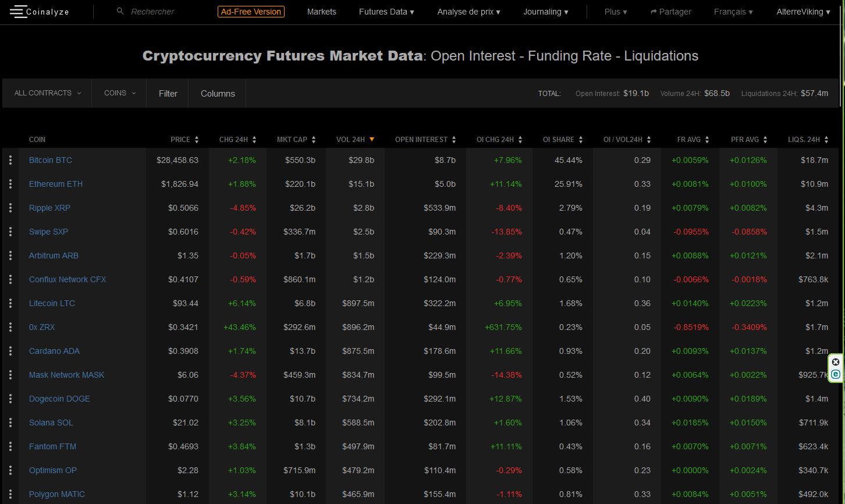Toggle the VOL 24H sort arrow
Screen dimensions: 845x504
(371, 139)
